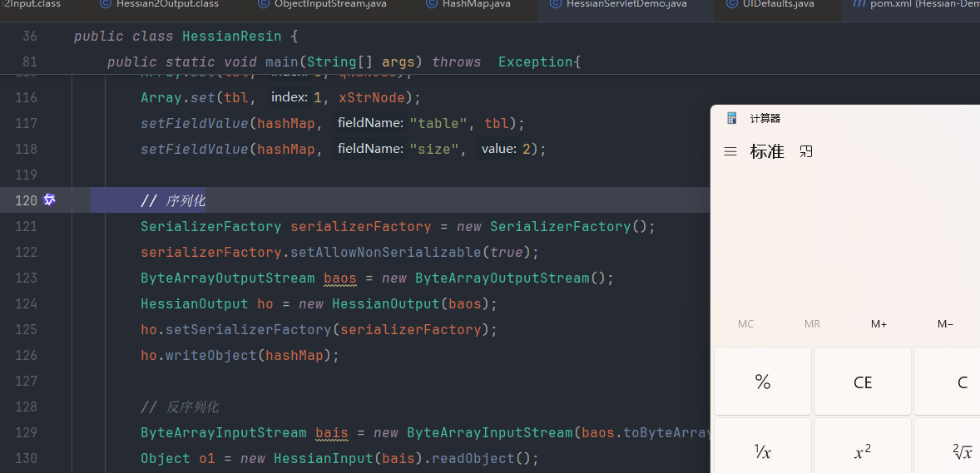
Task: Click disabled MR memory recall button
Action: point(812,323)
